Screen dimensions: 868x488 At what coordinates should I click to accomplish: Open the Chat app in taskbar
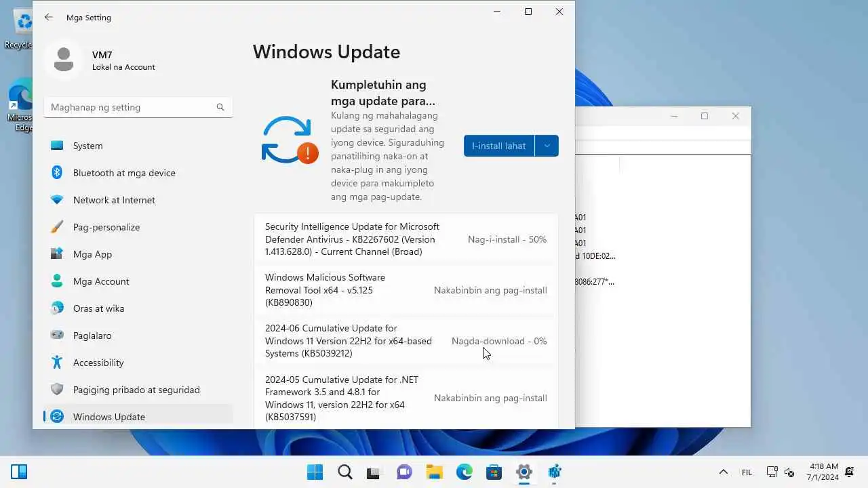404,472
